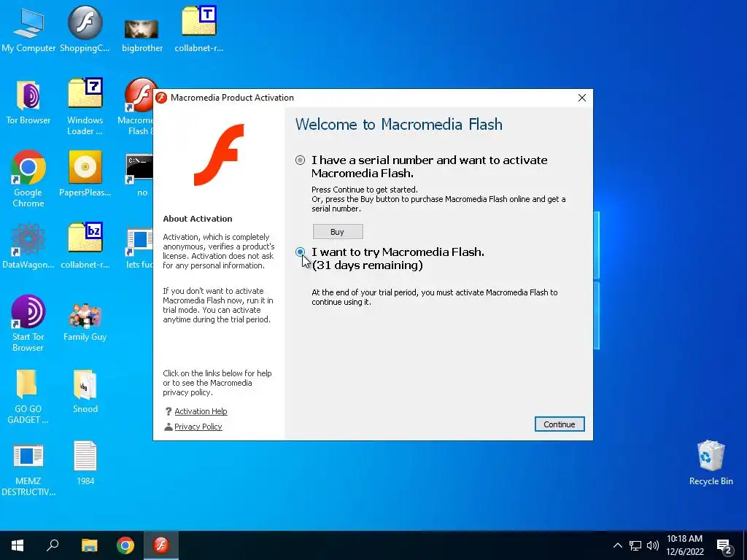Click the network status tray icon
Screen dimensions: 747x560
click(635, 545)
